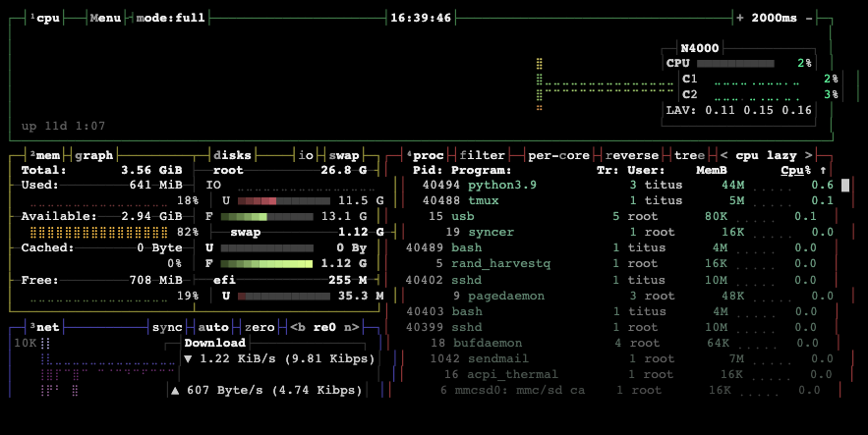This screenshot has width=868, height=435.
Task: Toggle the graph option in mem box
Action: click(94, 155)
